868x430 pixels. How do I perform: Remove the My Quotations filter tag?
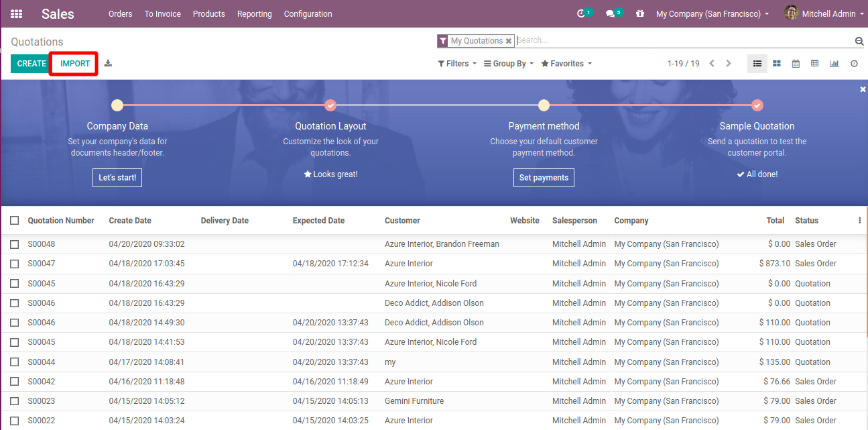(509, 41)
